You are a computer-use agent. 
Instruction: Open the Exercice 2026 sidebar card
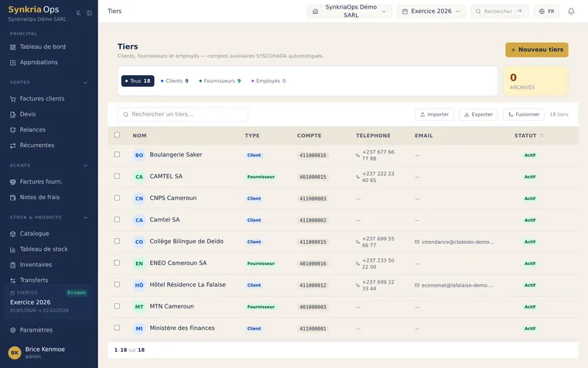[x=49, y=302]
